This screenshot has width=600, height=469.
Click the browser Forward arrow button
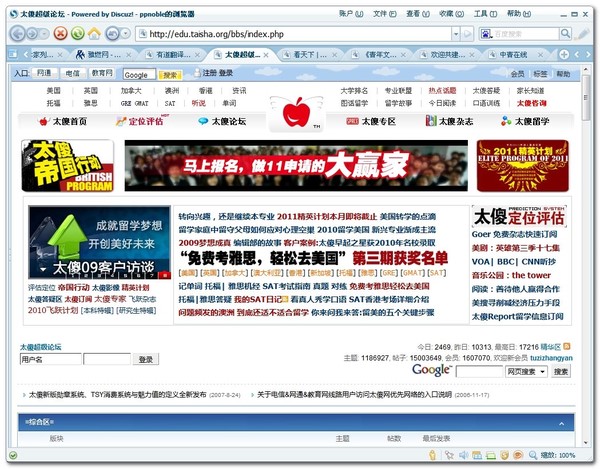point(33,34)
